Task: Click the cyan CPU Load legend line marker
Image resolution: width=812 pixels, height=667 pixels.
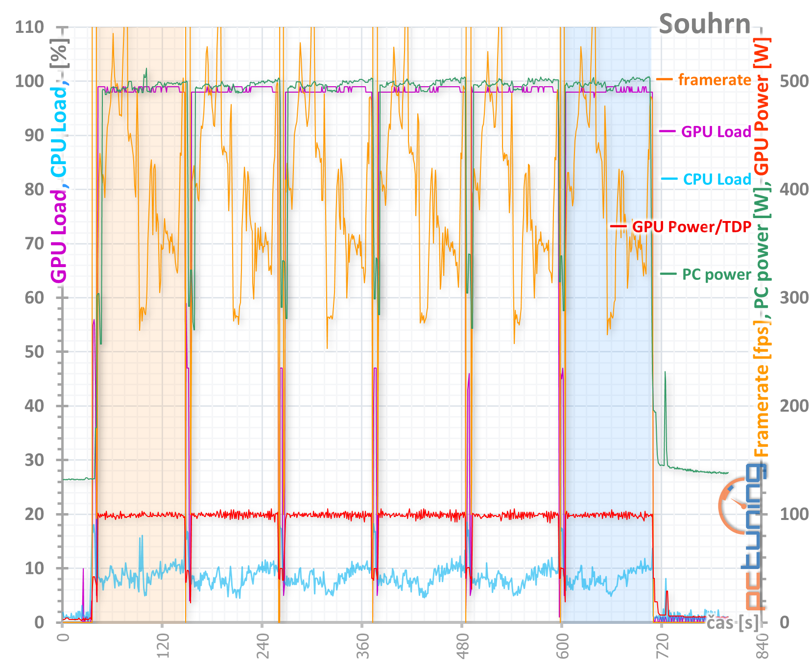Action: tap(669, 179)
